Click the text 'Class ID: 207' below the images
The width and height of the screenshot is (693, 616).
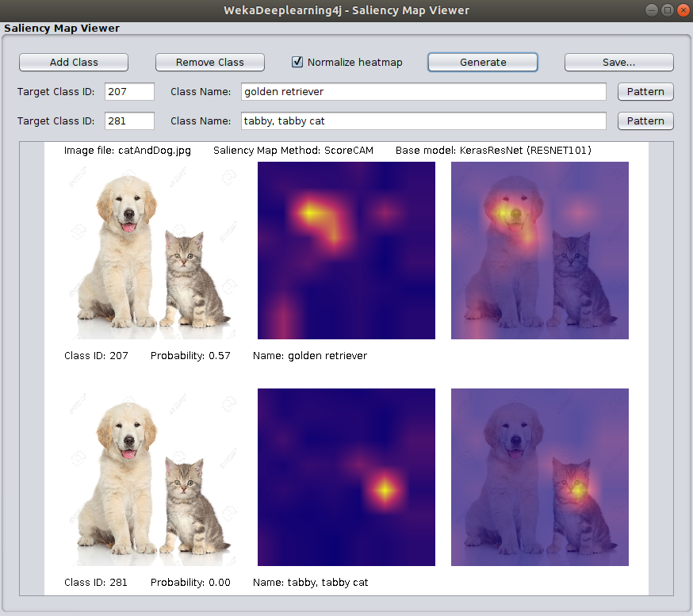pos(96,356)
